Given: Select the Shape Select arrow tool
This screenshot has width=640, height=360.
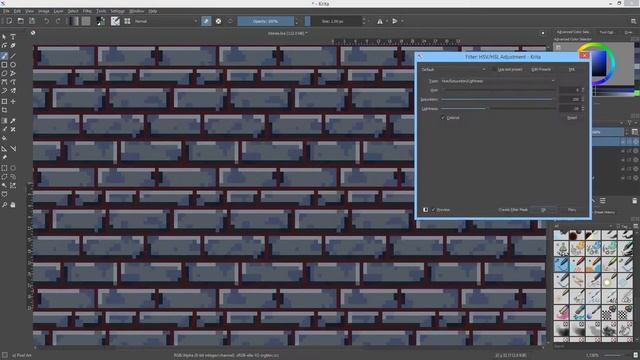Looking at the screenshot, I should [x=4, y=37].
